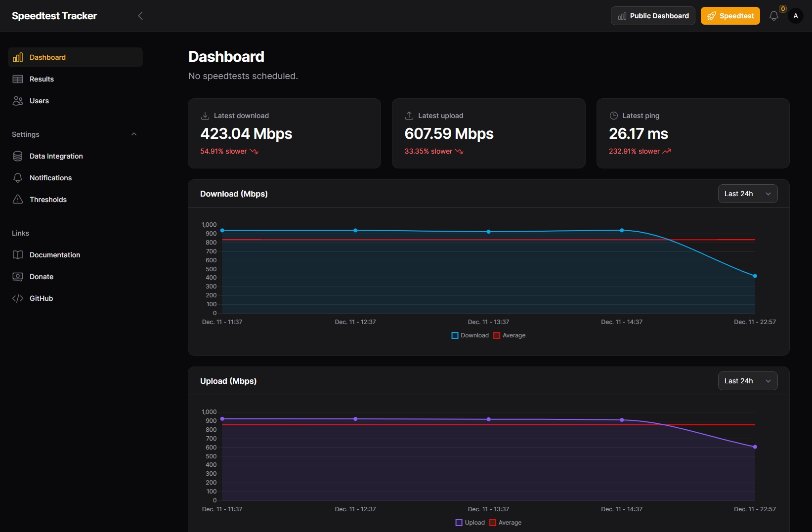Select the Results table icon
This screenshot has height=532, width=812.
tap(18, 79)
